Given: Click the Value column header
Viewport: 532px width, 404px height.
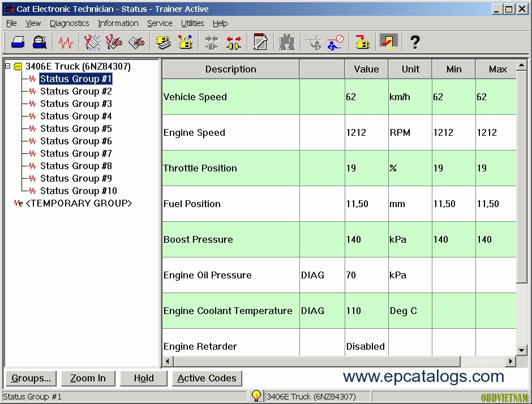Looking at the screenshot, I should 366,69.
